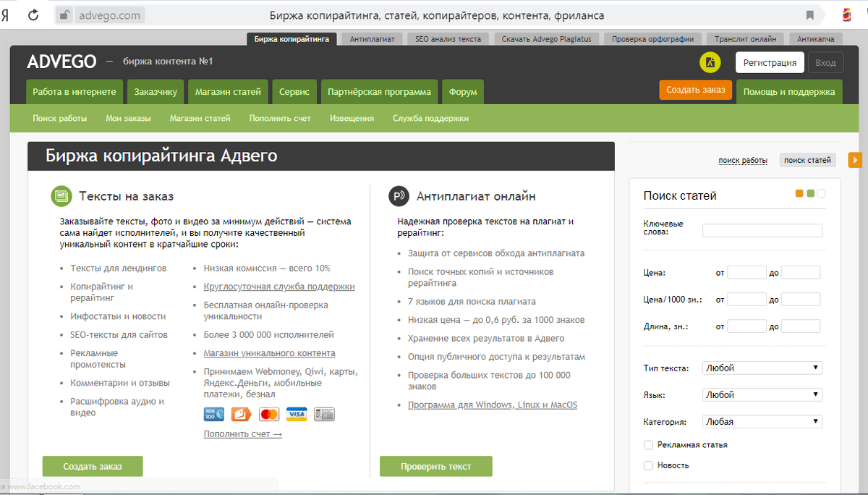Open the 'Антикапча' tab

point(816,39)
